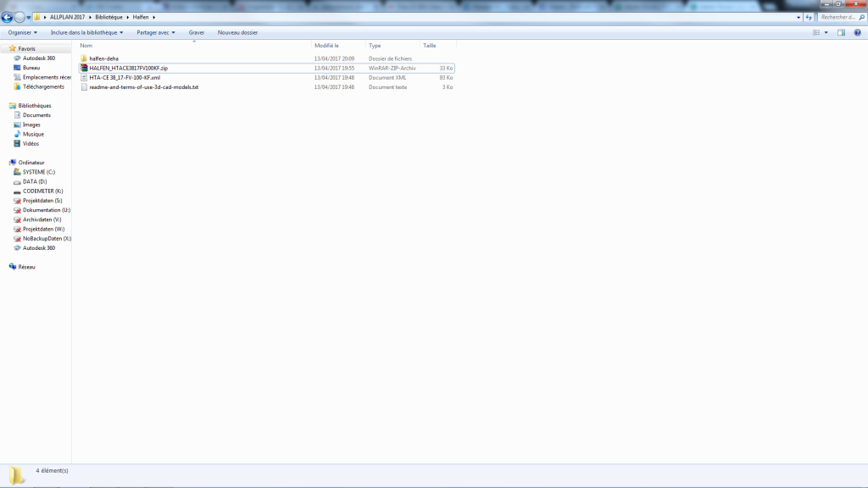Click the Favoris star icon
This screenshot has width=868, height=488.
coord(12,48)
